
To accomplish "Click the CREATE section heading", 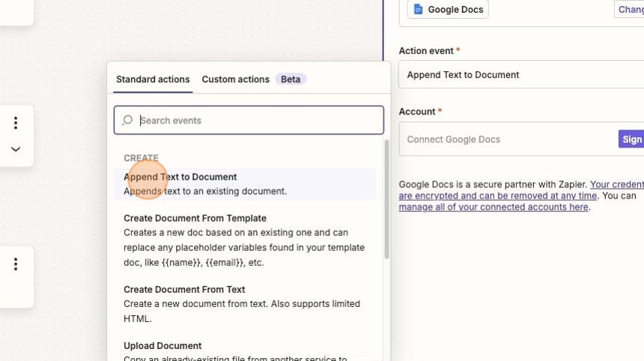I will 141,158.
